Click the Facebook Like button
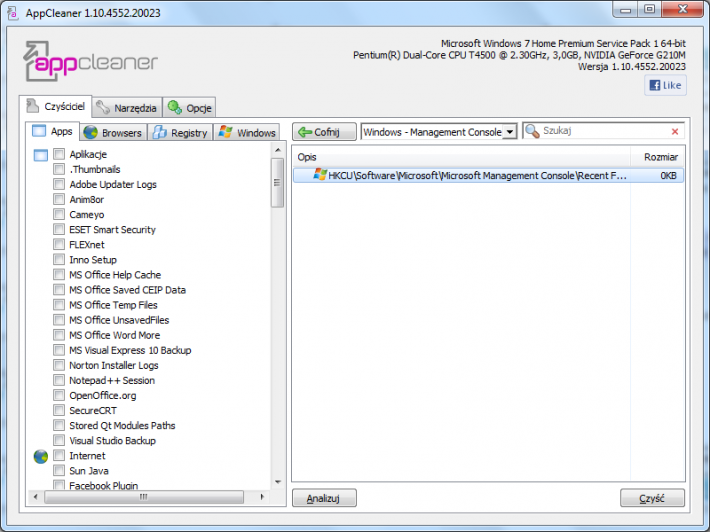 tap(665, 85)
